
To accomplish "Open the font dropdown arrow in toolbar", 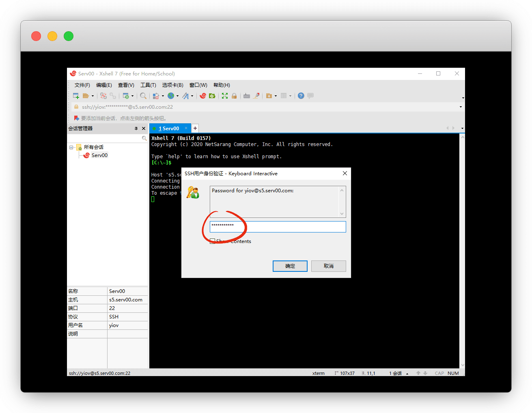I will coord(192,96).
